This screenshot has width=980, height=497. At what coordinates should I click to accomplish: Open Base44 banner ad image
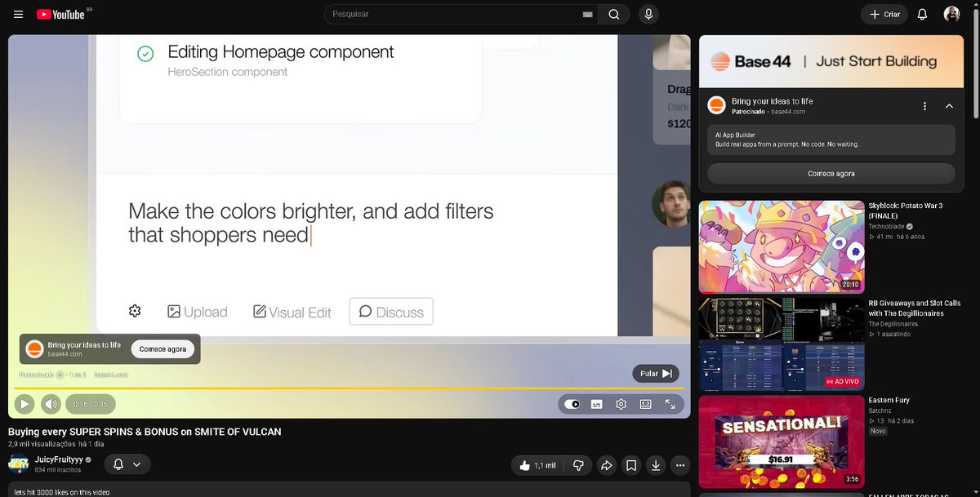click(x=831, y=61)
